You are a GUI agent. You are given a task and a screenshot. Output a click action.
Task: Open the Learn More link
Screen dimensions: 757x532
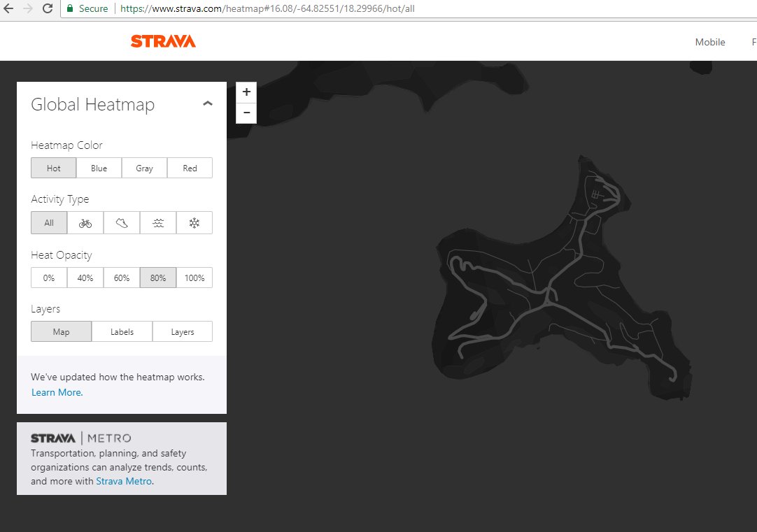[x=57, y=392]
